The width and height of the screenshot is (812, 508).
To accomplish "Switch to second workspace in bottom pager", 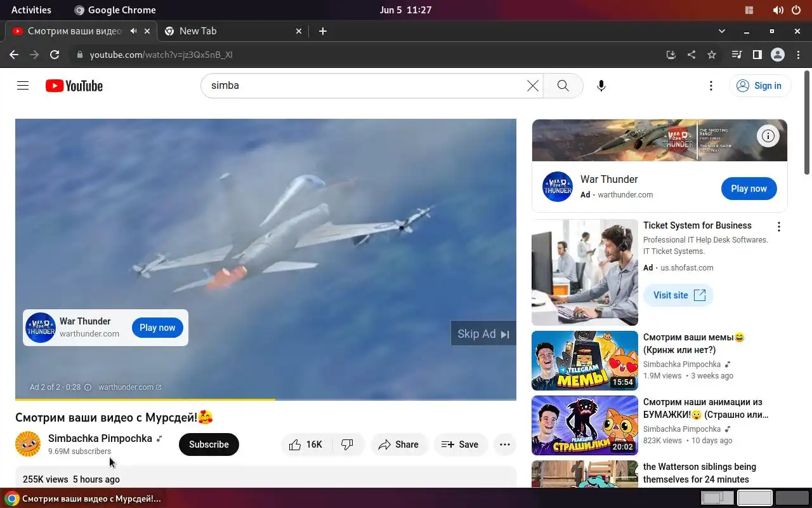I will click(x=755, y=498).
